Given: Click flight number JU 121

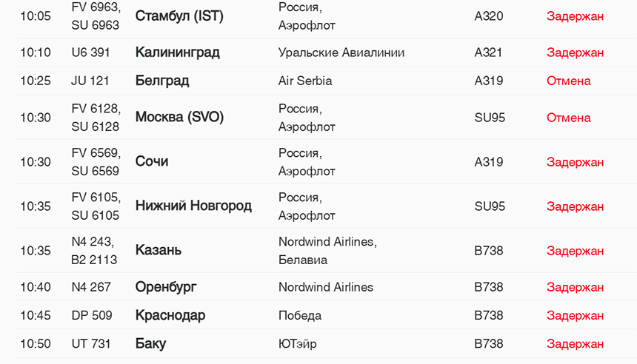Looking at the screenshot, I should click(x=90, y=81).
